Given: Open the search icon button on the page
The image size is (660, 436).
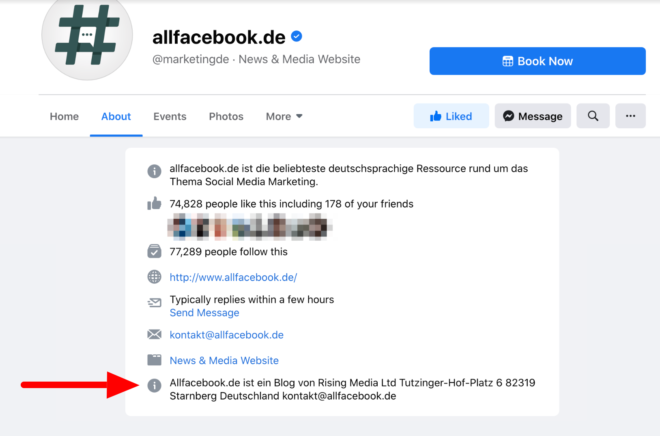Looking at the screenshot, I should point(593,116).
